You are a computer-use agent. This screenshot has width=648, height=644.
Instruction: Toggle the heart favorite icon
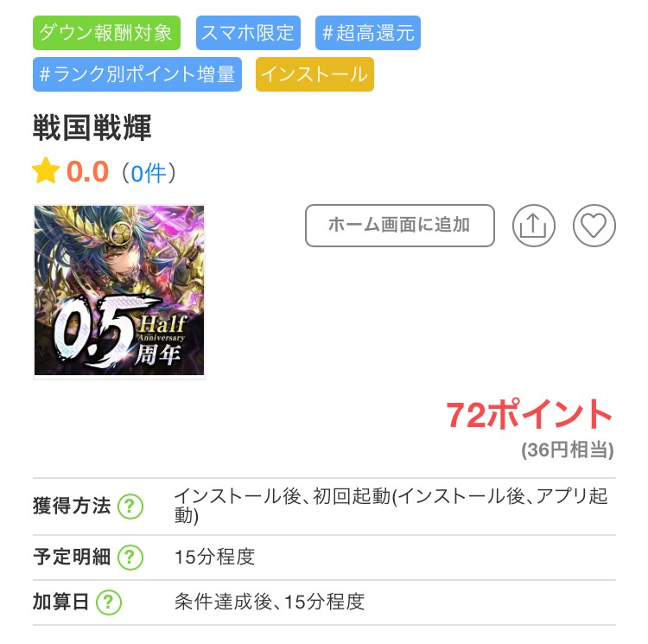coord(594,226)
